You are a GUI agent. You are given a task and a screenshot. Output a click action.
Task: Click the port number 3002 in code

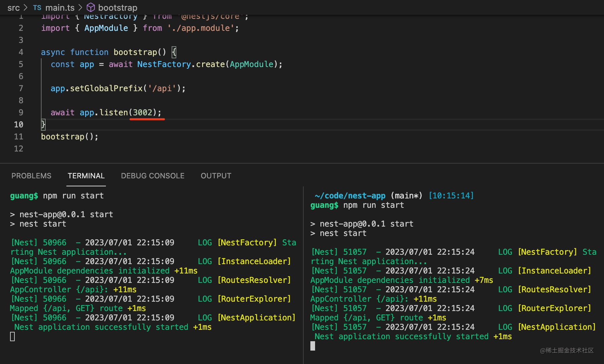pos(143,113)
